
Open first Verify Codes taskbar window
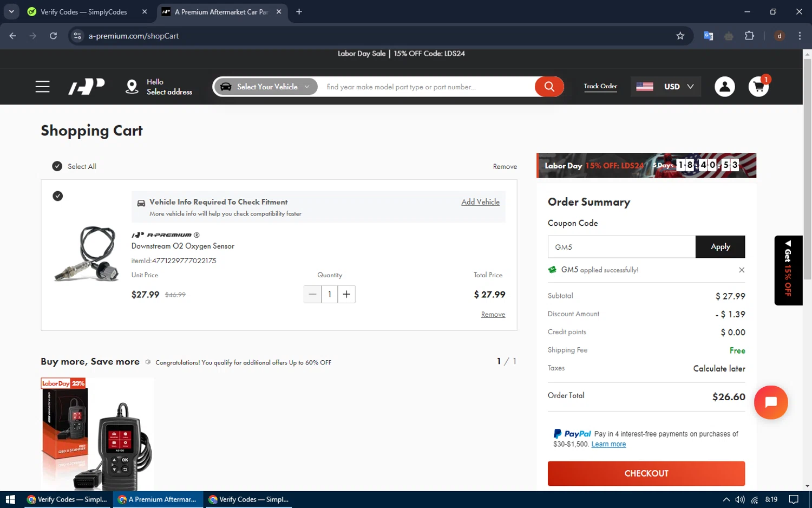67,499
